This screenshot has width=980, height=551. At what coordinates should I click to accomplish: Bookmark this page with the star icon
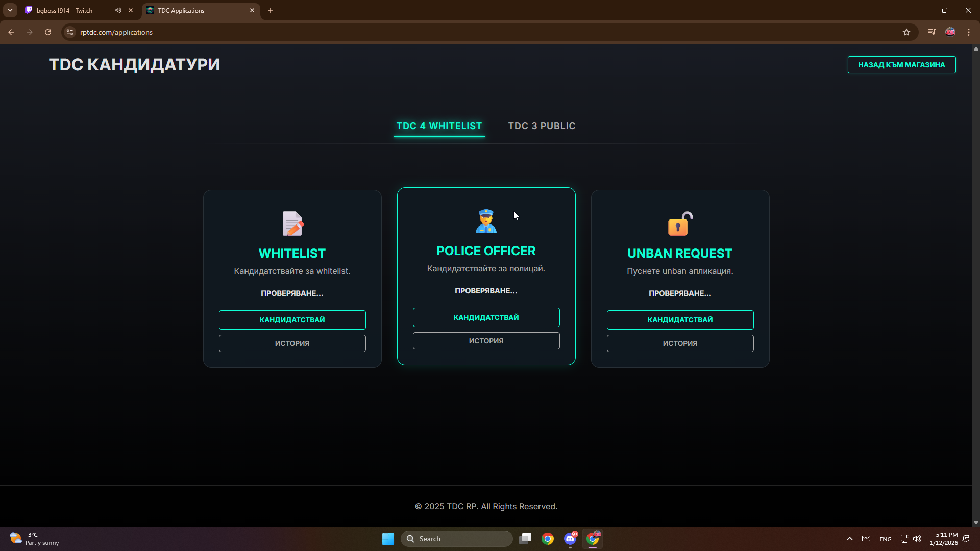[x=906, y=32]
